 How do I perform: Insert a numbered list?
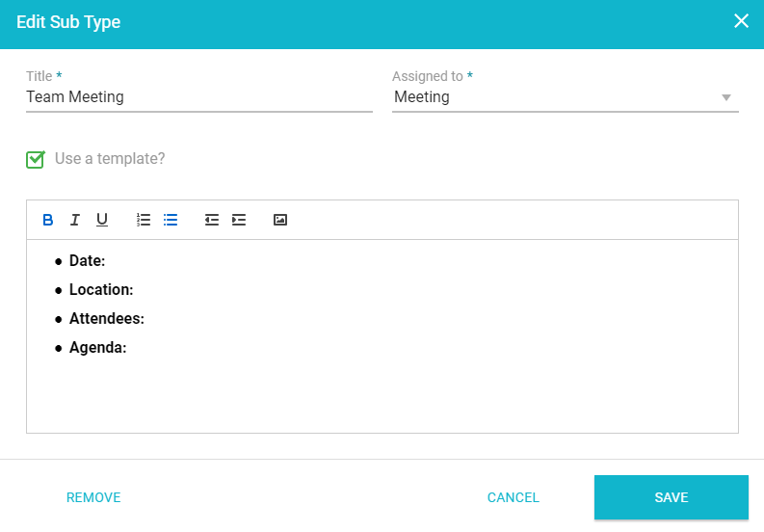point(144,220)
